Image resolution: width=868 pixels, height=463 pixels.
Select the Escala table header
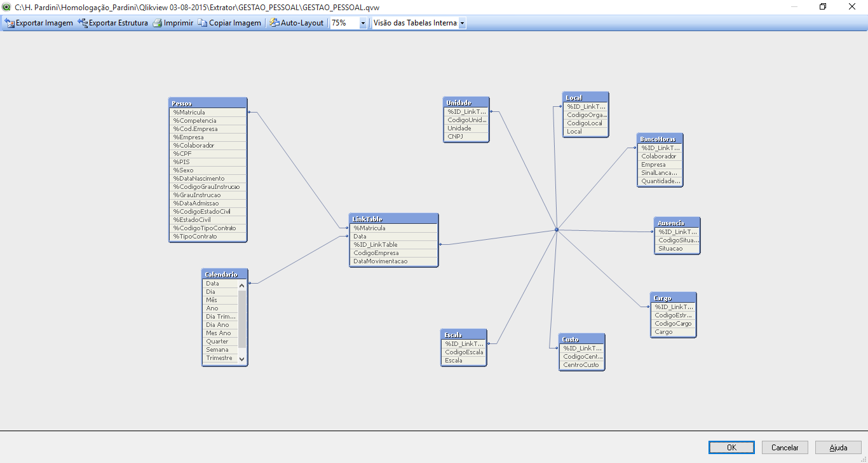[x=464, y=335]
